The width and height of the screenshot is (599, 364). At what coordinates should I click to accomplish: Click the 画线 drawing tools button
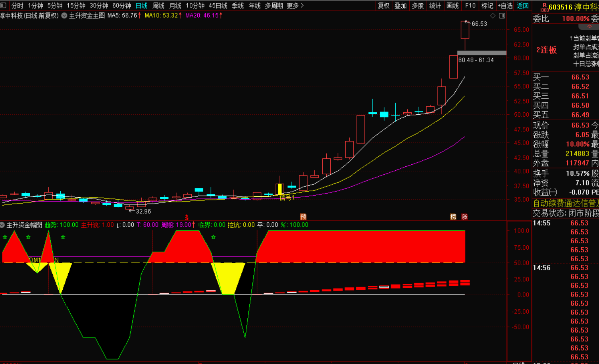(x=453, y=6)
